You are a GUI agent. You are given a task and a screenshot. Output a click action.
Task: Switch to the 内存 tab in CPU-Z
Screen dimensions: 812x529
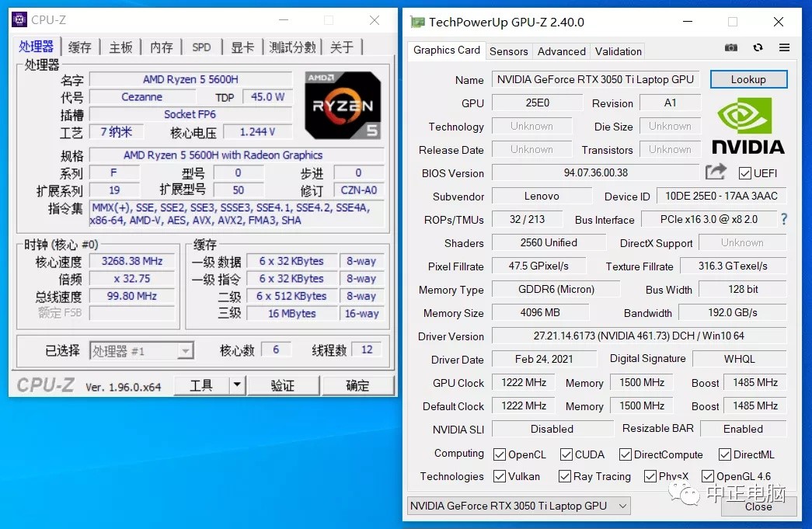[x=162, y=47]
